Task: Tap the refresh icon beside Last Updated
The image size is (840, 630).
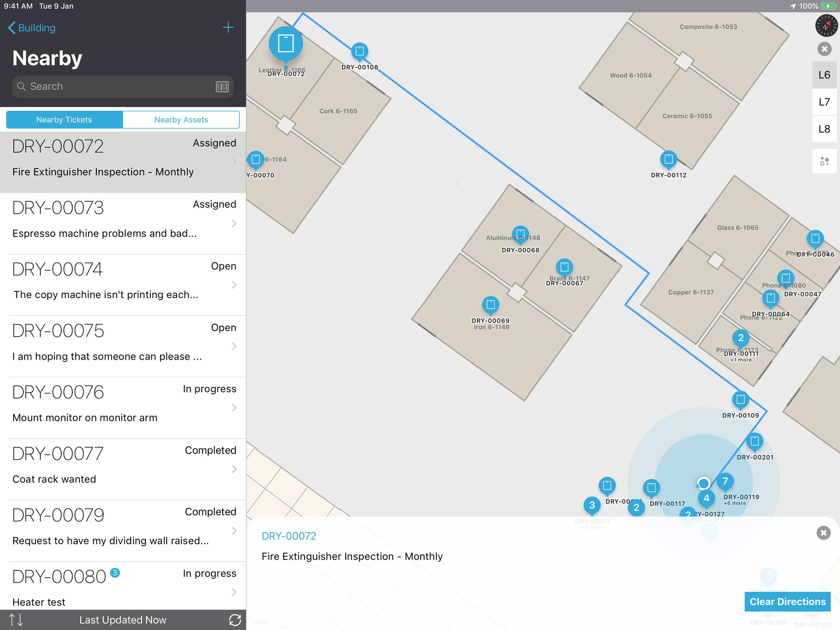Action: [x=235, y=620]
